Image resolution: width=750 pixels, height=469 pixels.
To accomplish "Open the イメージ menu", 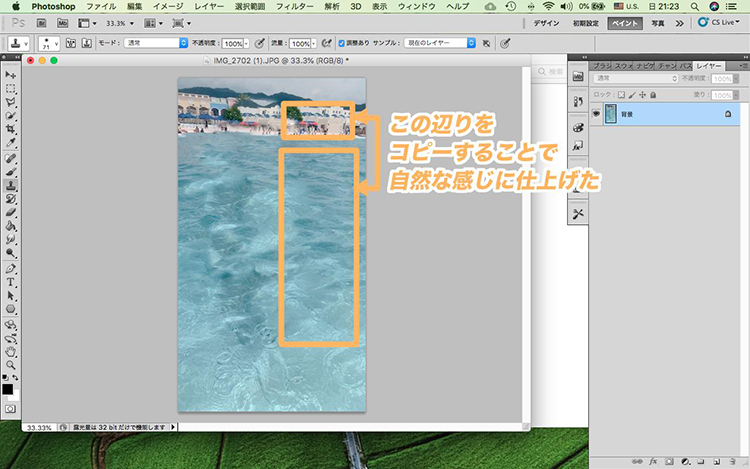I will pos(168,6).
